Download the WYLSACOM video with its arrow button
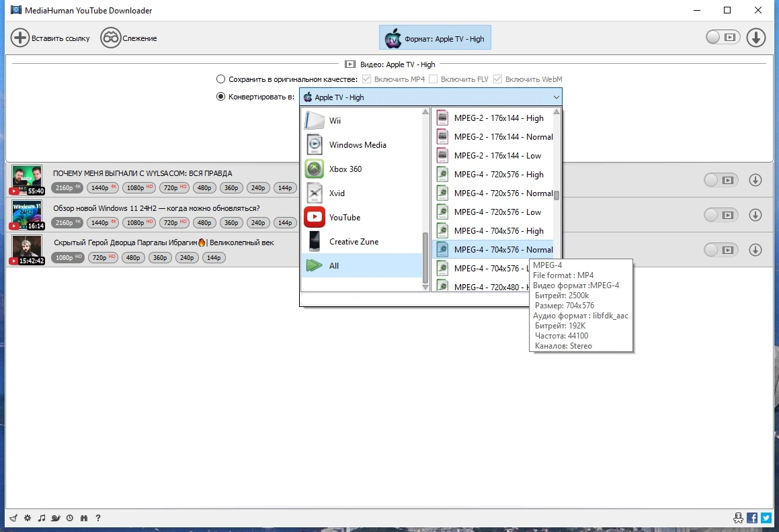Viewport: 779px width, 532px height. (755, 180)
